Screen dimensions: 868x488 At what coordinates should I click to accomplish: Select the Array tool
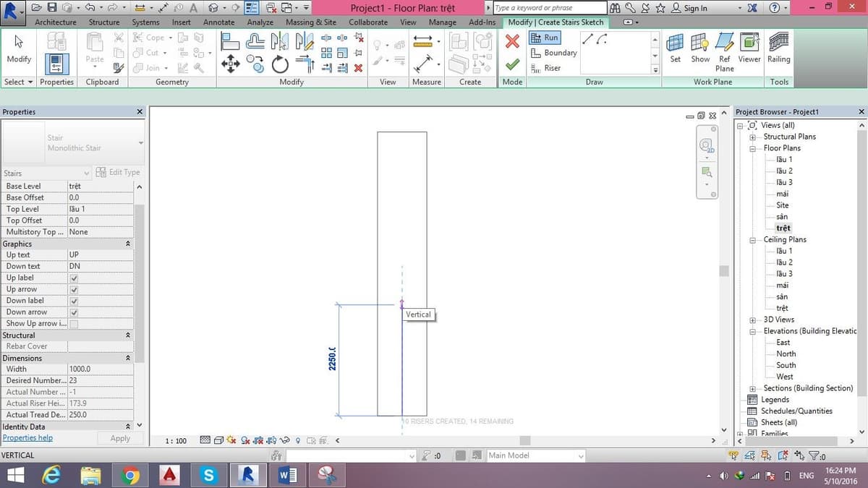click(326, 53)
